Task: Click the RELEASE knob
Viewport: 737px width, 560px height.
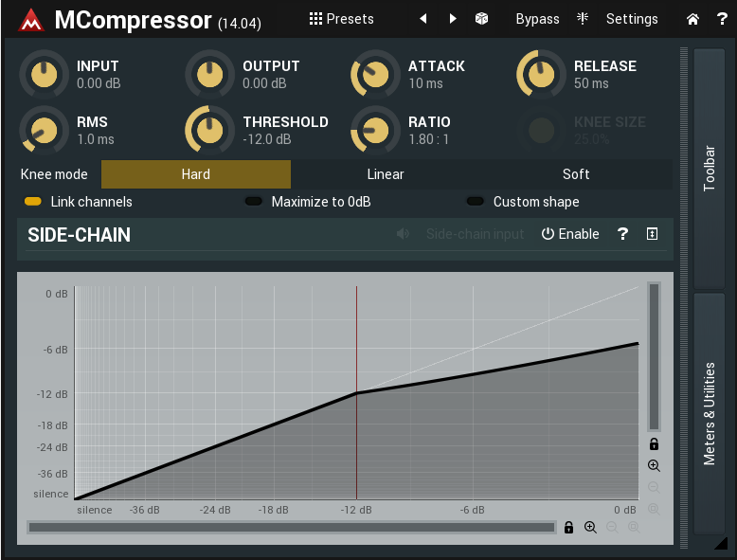Action: click(541, 74)
